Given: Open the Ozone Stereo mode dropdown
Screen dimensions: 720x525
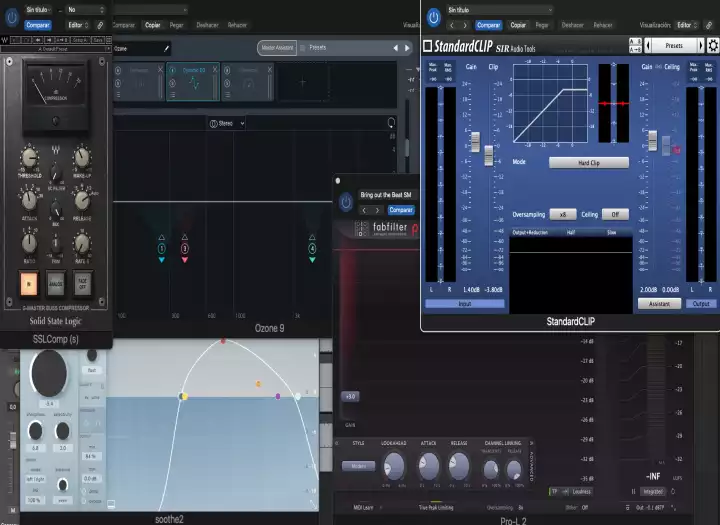Looking at the screenshot, I should point(227,124).
